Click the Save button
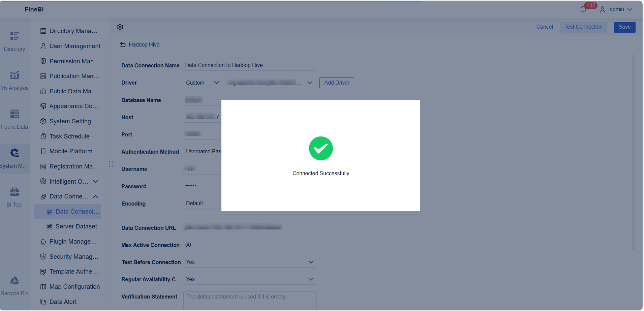The width and height of the screenshot is (644, 311). (624, 27)
